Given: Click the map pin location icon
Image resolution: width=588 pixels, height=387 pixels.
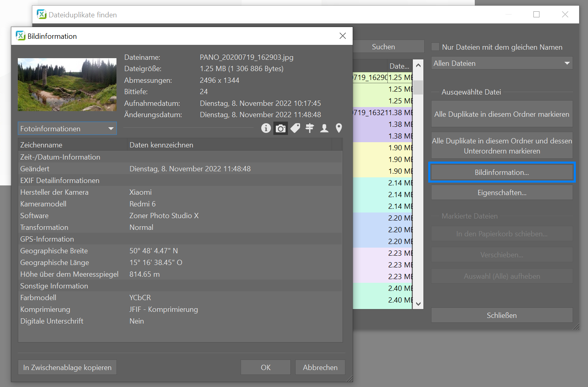Looking at the screenshot, I should coord(339,128).
